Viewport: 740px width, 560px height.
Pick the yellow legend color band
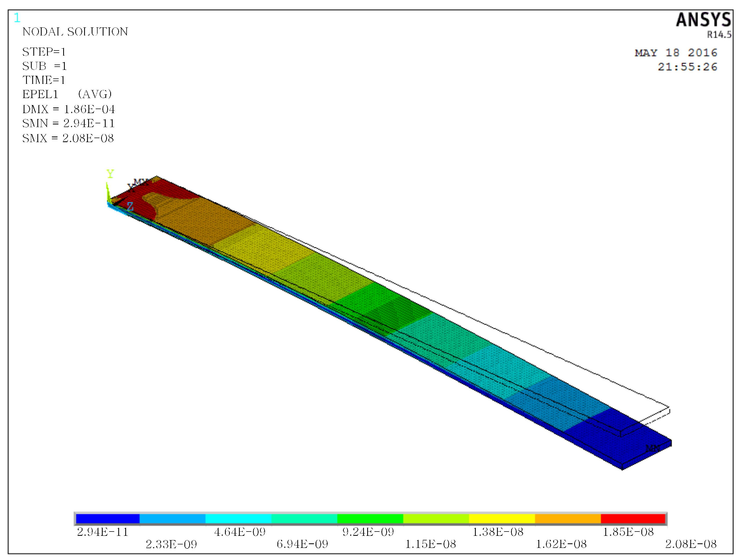pyautogui.click(x=502, y=519)
